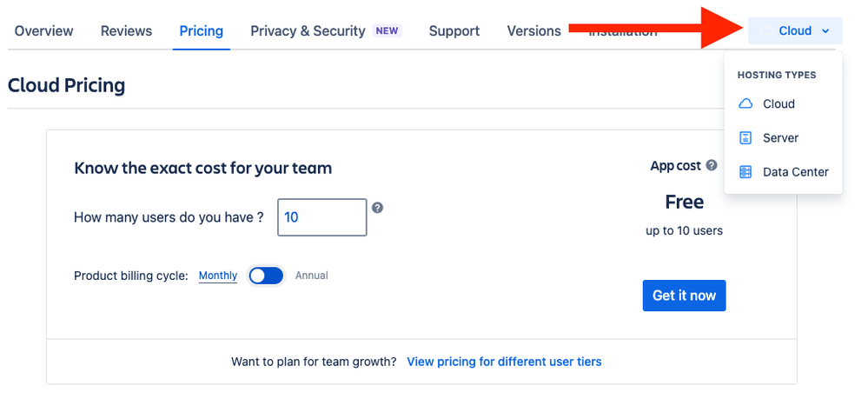Select Monthly billing cycle
The image size is (868, 399).
[218, 276]
